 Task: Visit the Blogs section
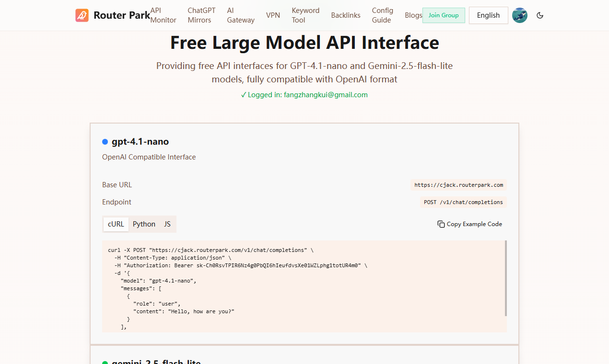(x=413, y=15)
